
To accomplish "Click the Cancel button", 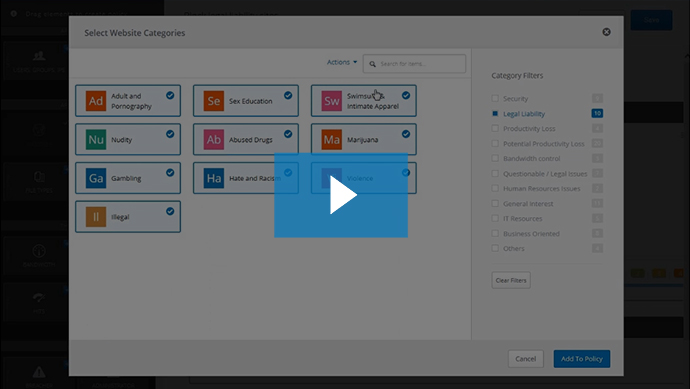I will (x=525, y=359).
